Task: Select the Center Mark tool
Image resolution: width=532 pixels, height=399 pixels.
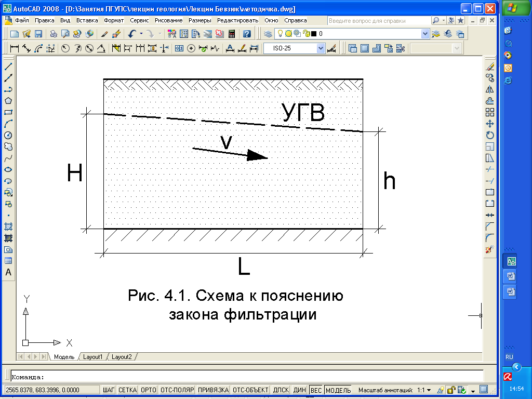Action: click(191, 48)
